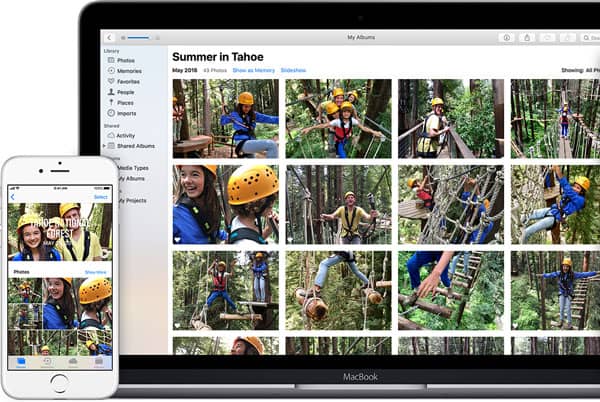Go back using MacBook toolbar back arrow
This screenshot has width=600, height=402.
tap(110, 37)
